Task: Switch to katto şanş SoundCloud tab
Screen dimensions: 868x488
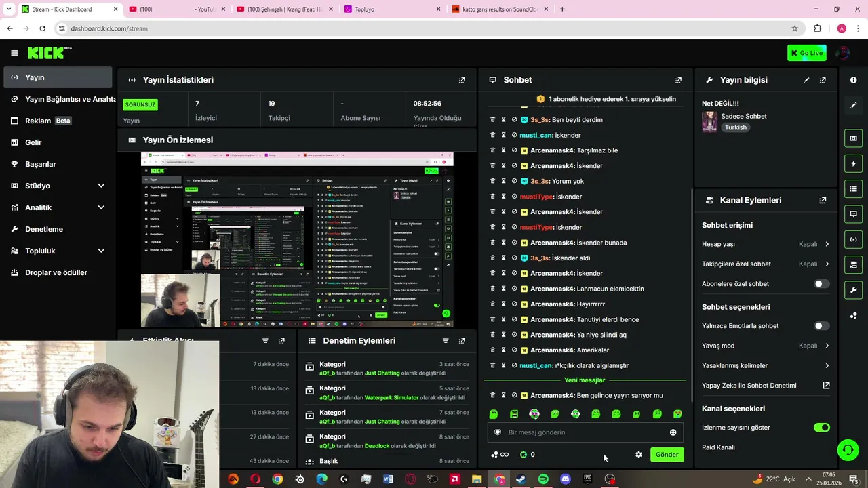Action: click(499, 9)
